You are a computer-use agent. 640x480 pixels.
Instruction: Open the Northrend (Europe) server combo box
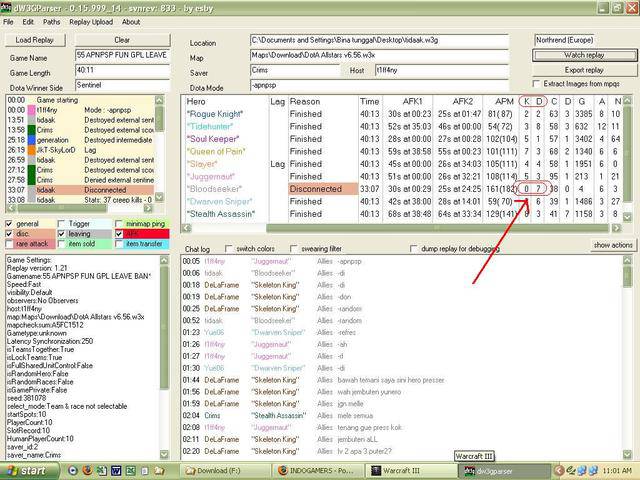pos(564,40)
